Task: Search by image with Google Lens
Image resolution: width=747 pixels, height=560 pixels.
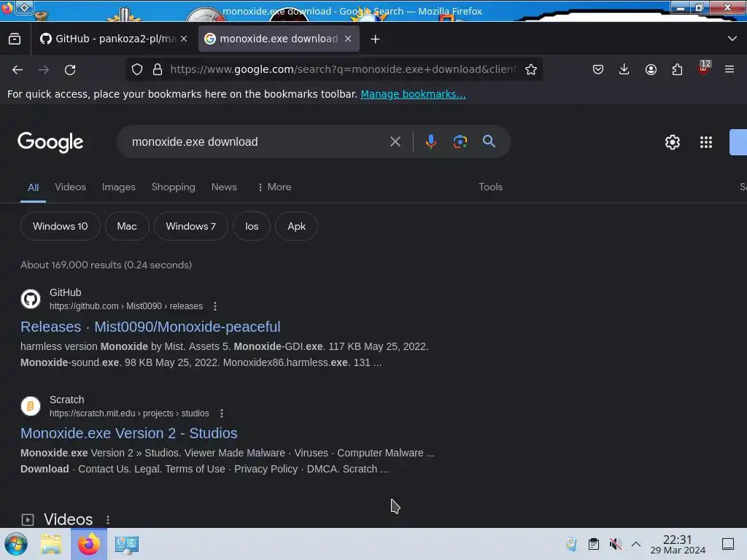Action: click(x=460, y=141)
